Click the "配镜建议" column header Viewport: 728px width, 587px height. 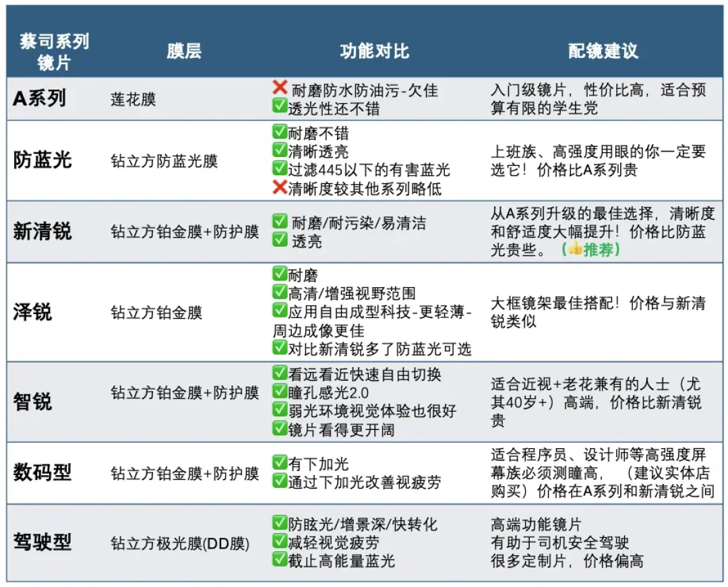click(x=603, y=51)
